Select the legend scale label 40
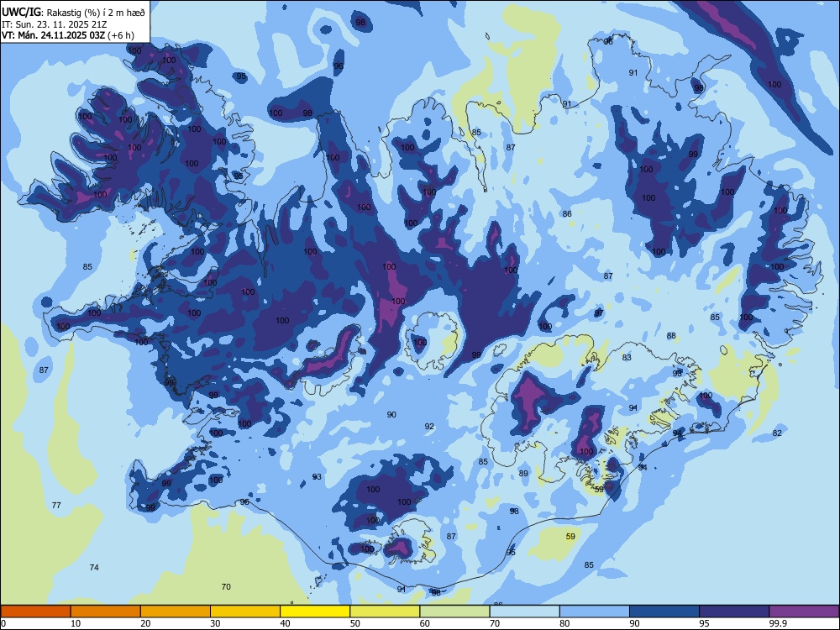 [286, 623]
